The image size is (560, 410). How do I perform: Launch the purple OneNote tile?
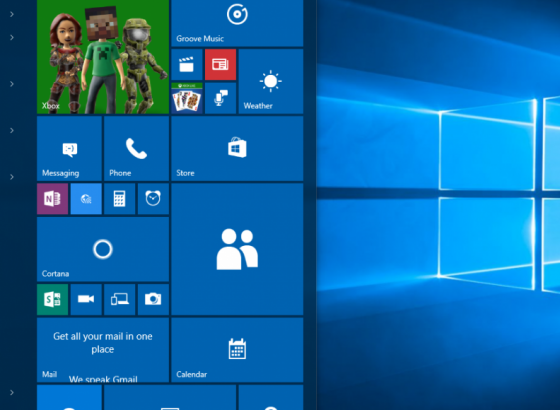(52, 199)
